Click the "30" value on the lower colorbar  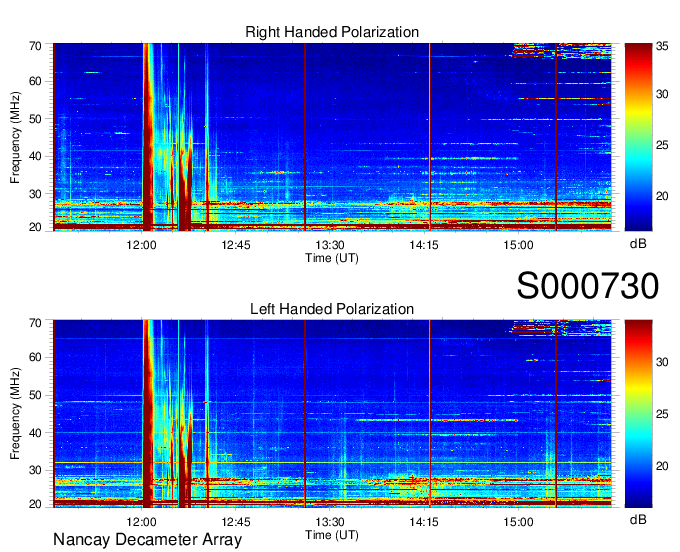click(x=662, y=362)
